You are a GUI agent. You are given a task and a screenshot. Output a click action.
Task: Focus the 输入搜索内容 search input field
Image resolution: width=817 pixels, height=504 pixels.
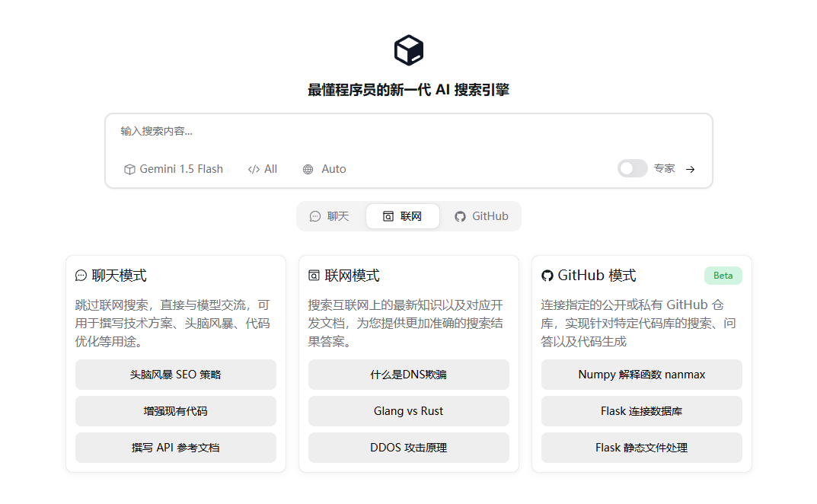408,131
